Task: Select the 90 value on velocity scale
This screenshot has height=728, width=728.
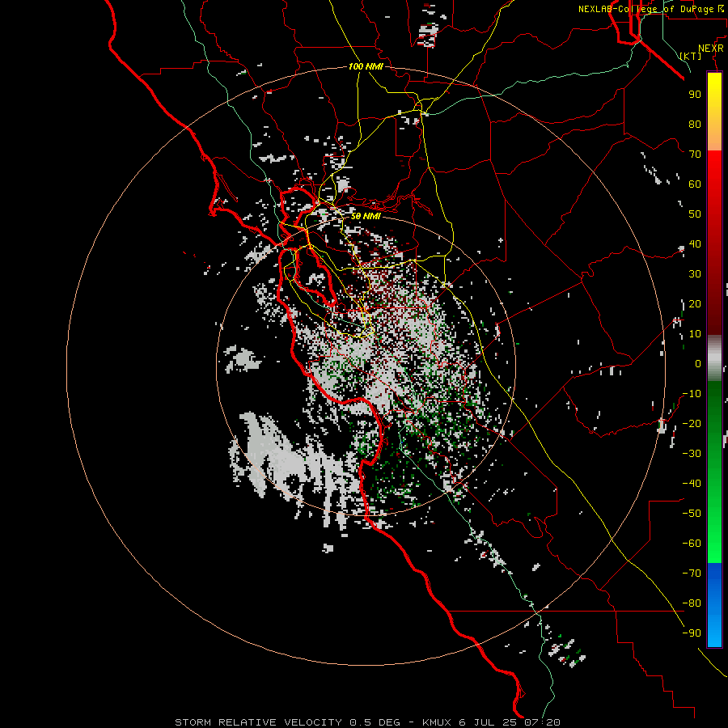Action: pos(695,95)
